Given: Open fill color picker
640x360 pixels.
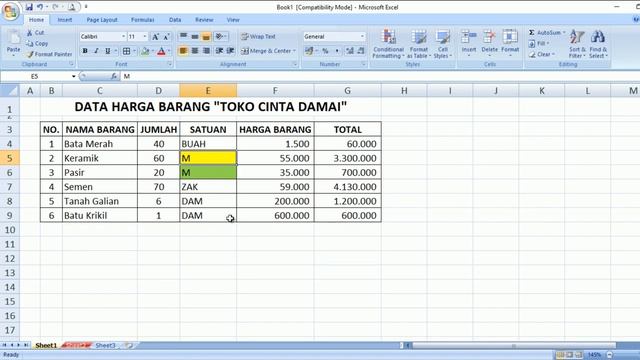Looking at the screenshot, I should [153, 51].
